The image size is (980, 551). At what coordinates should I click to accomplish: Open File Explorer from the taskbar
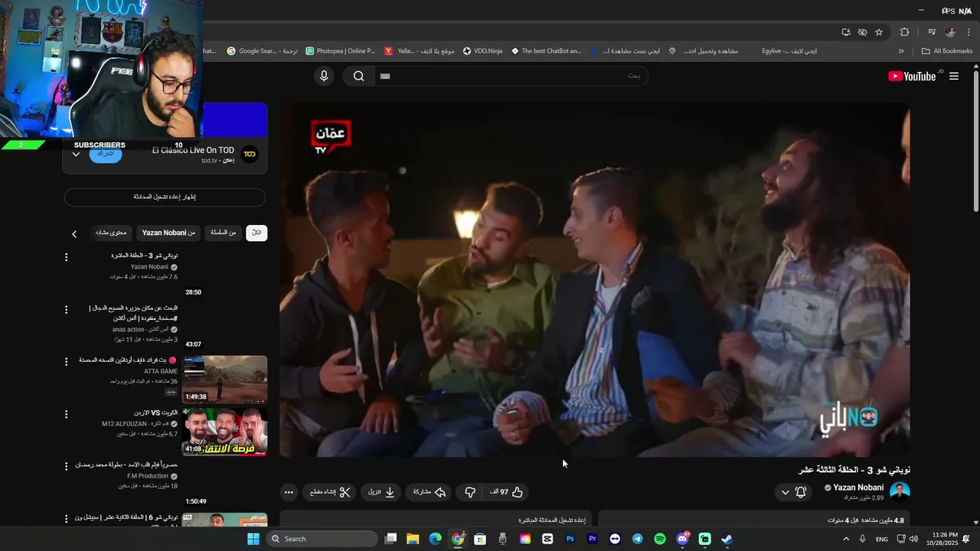(413, 539)
